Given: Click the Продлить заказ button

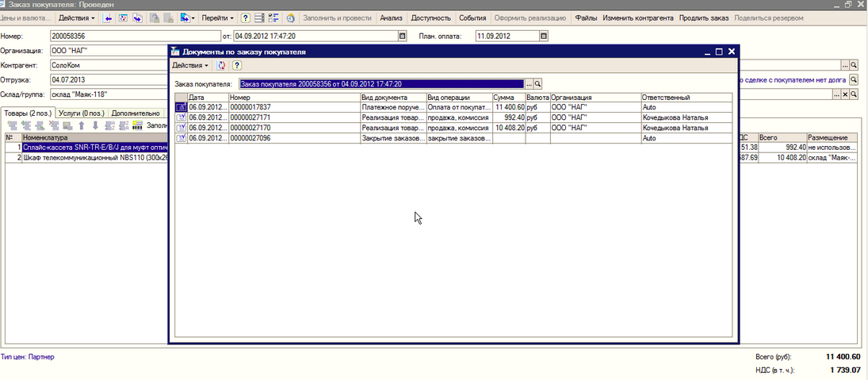Looking at the screenshot, I should click(x=704, y=18).
